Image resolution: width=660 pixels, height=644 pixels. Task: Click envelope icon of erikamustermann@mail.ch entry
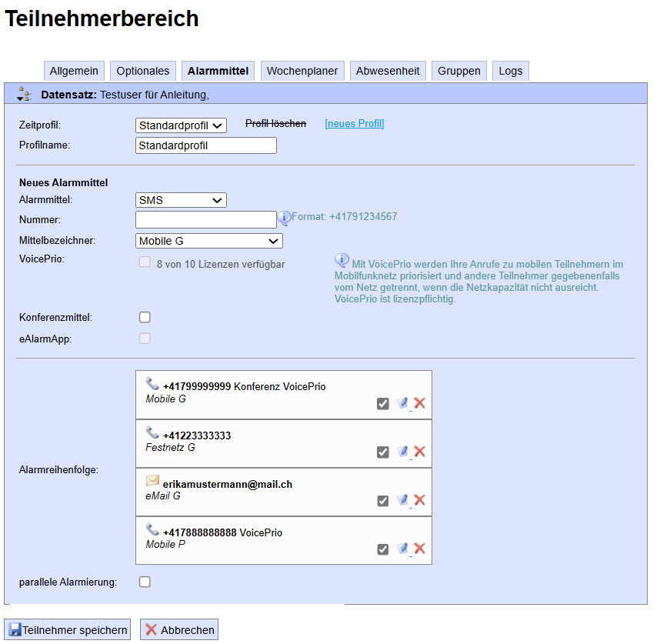coord(152,481)
